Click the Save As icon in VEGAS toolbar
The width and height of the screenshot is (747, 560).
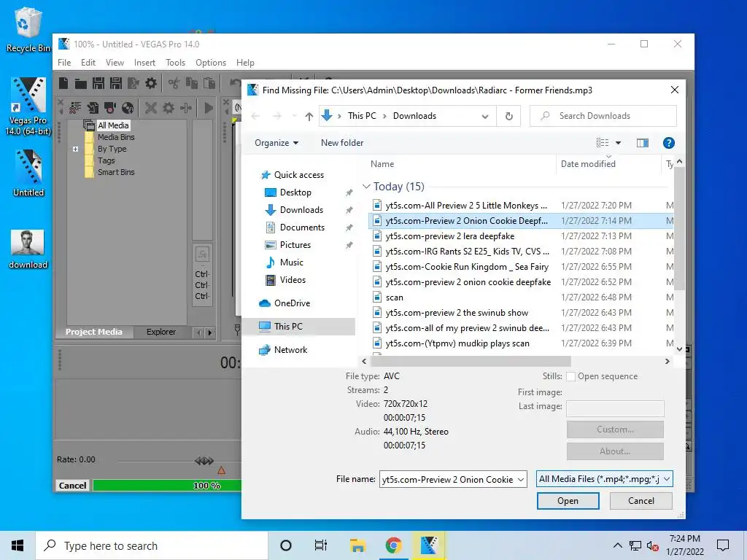click(x=116, y=83)
